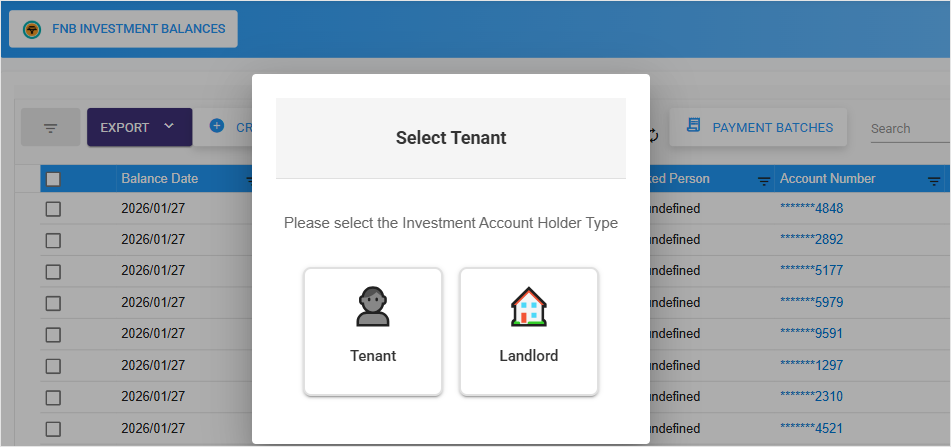Screen dimensions: 951x447
Task: Click the Account Number column filter icon
Action: pyautogui.click(x=934, y=180)
